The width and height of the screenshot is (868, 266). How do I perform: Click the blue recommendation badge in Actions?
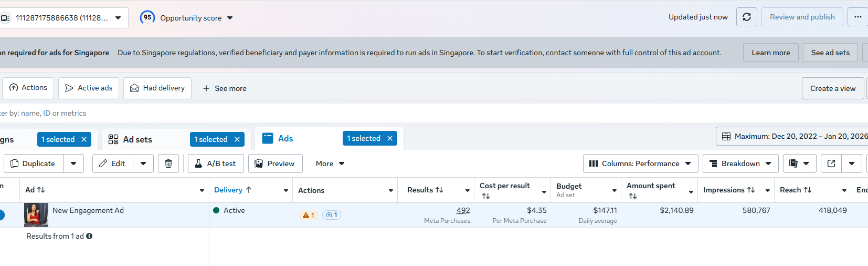coord(332,215)
